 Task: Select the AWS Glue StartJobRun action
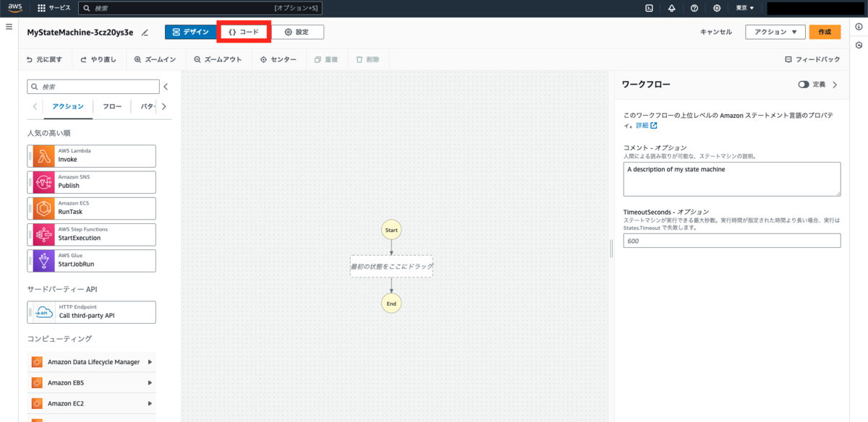pyautogui.click(x=91, y=260)
